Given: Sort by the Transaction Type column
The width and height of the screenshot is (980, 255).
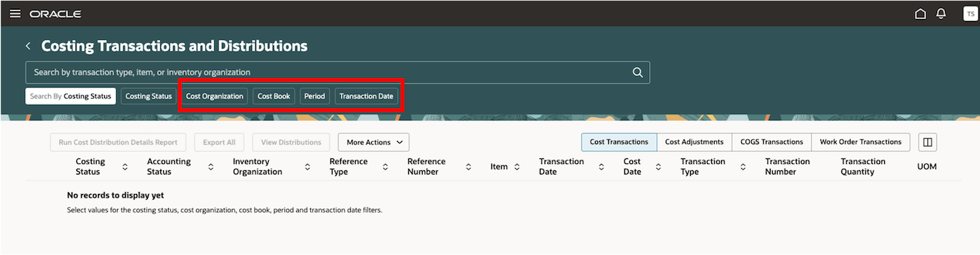Looking at the screenshot, I should (x=743, y=167).
